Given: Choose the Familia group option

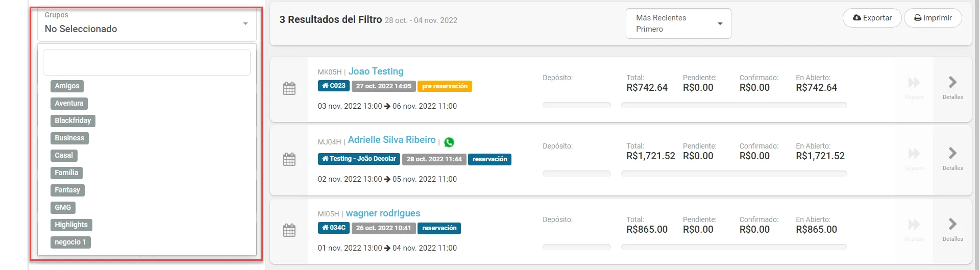Looking at the screenshot, I should (66, 173).
